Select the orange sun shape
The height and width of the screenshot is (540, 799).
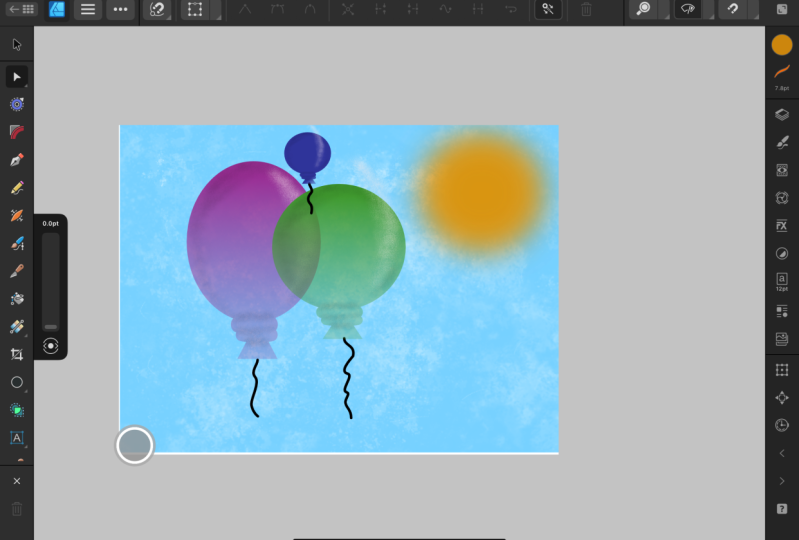tap(481, 194)
